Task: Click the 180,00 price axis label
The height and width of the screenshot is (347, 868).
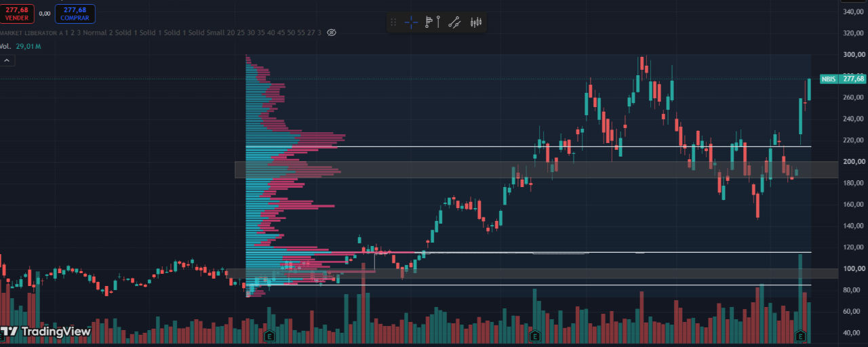Action: pos(853,183)
